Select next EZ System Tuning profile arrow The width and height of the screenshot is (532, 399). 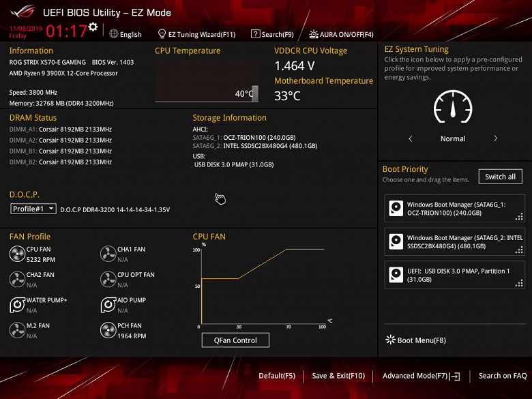(495, 138)
